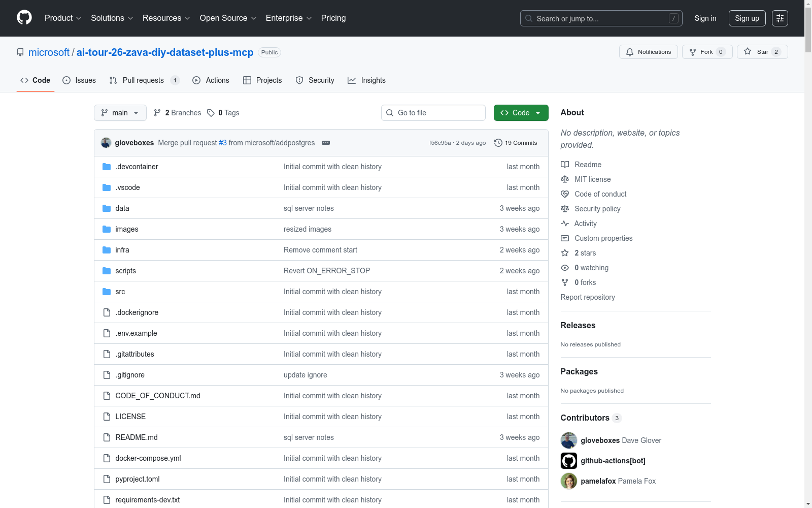
Task: Expand the Open Source menu
Action: 228,18
